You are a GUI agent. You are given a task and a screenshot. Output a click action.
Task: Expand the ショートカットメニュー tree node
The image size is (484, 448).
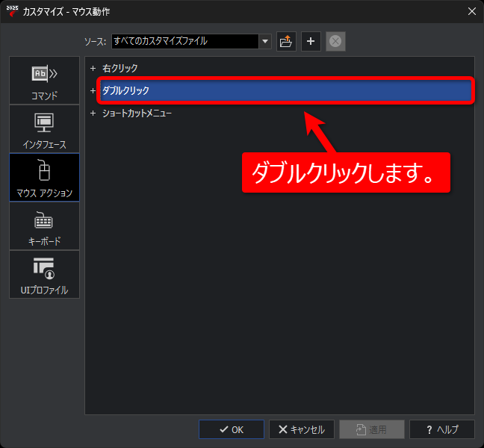[93, 113]
